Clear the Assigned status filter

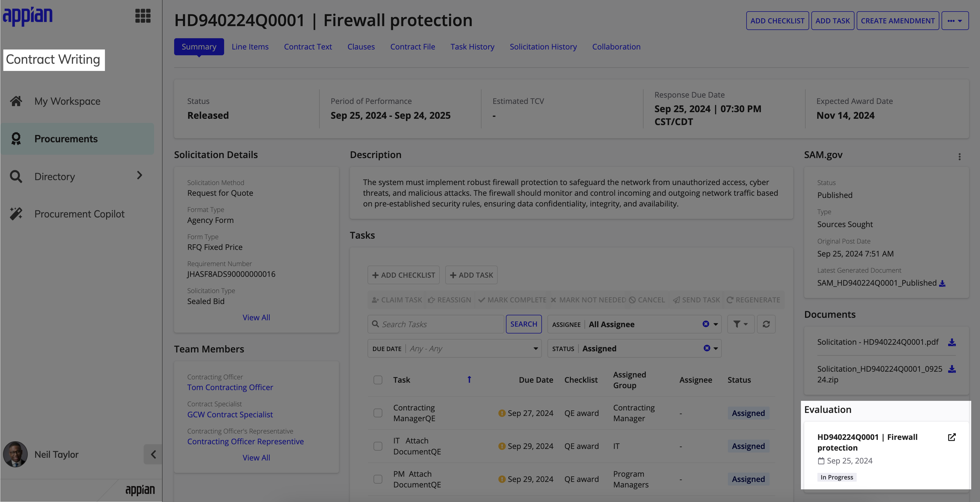tap(706, 348)
